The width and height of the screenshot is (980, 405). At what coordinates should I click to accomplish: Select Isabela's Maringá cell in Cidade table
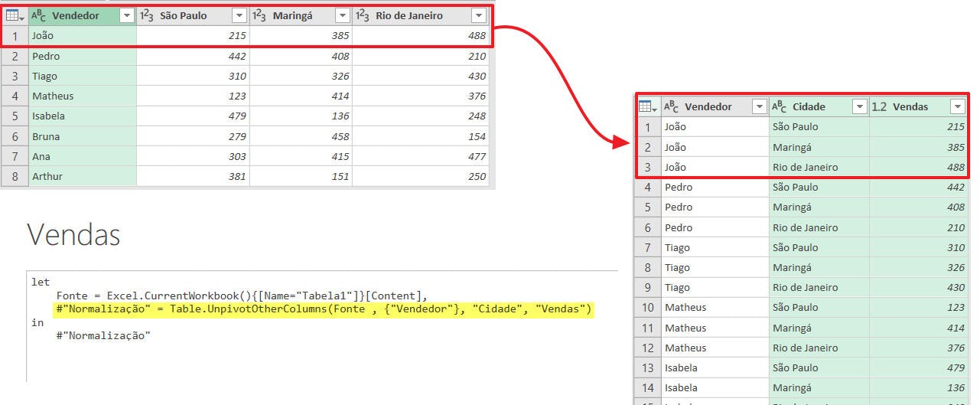tap(819, 387)
